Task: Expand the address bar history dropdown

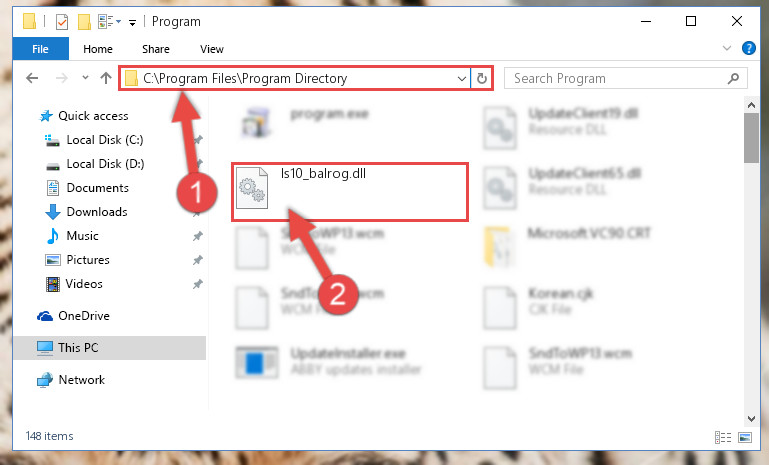Action: (461, 78)
